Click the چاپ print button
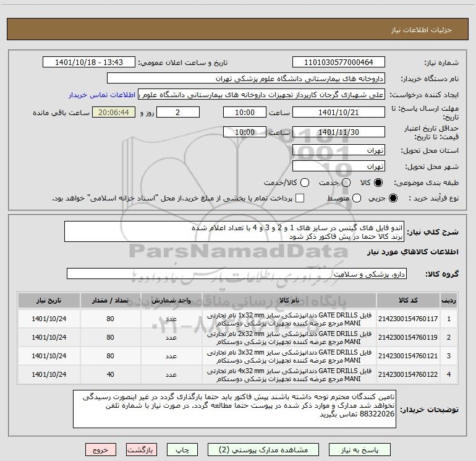Image resolution: width=476 pixels, height=461 pixels. point(182,450)
